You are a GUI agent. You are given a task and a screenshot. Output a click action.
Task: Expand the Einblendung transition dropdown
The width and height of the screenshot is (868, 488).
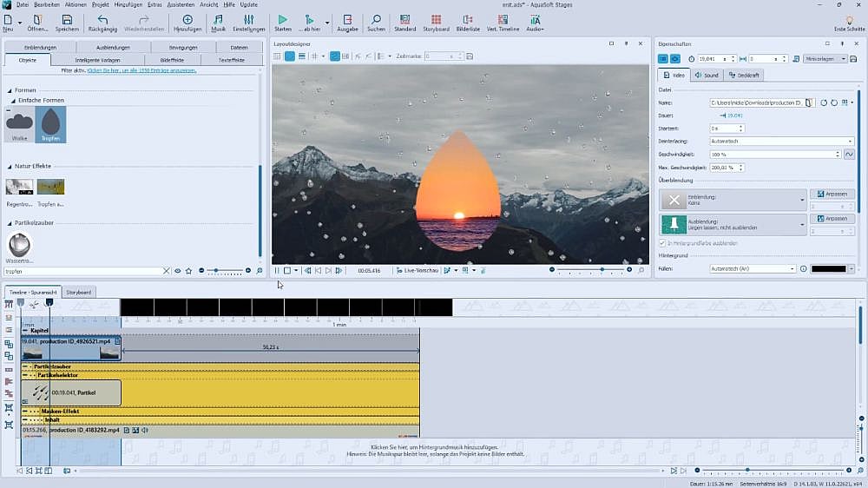pyautogui.click(x=802, y=200)
